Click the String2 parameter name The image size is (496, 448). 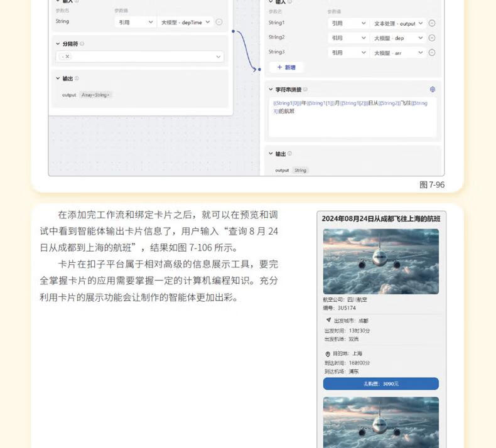[276, 37]
